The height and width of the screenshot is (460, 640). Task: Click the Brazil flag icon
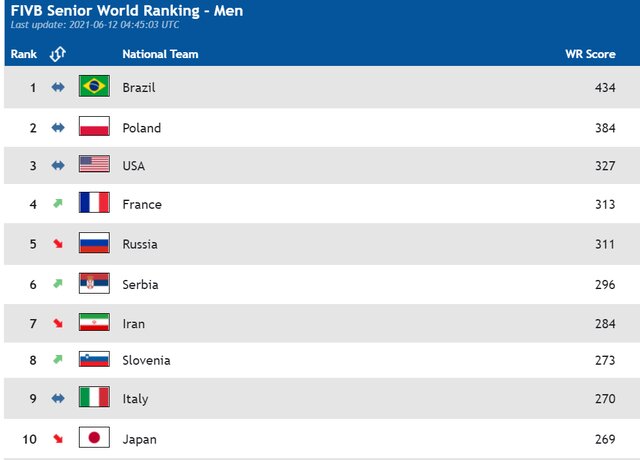pos(94,86)
